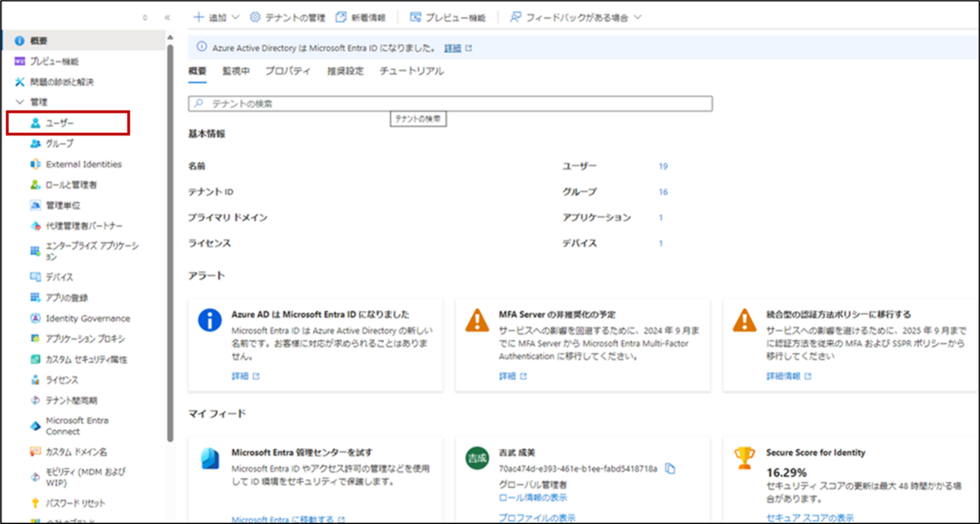The height and width of the screenshot is (524, 980).
Task: Switch to the プロパティ tab
Action: tap(287, 71)
